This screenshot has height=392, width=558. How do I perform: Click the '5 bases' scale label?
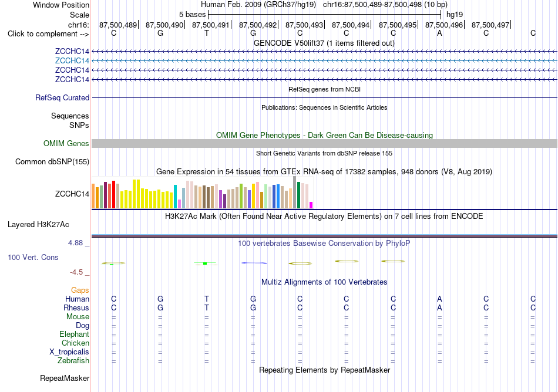point(192,15)
